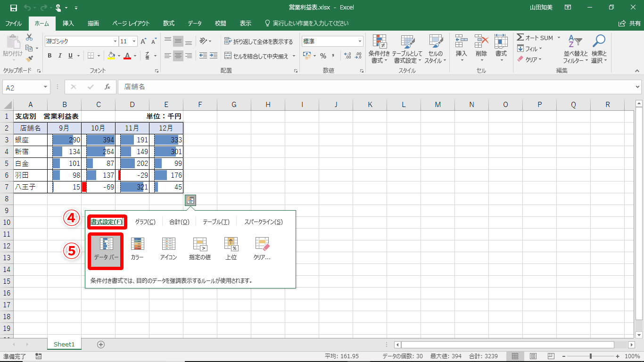Switch to the Formulas ribbon tab
This screenshot has width=644, height=362.
pos(169,23)
